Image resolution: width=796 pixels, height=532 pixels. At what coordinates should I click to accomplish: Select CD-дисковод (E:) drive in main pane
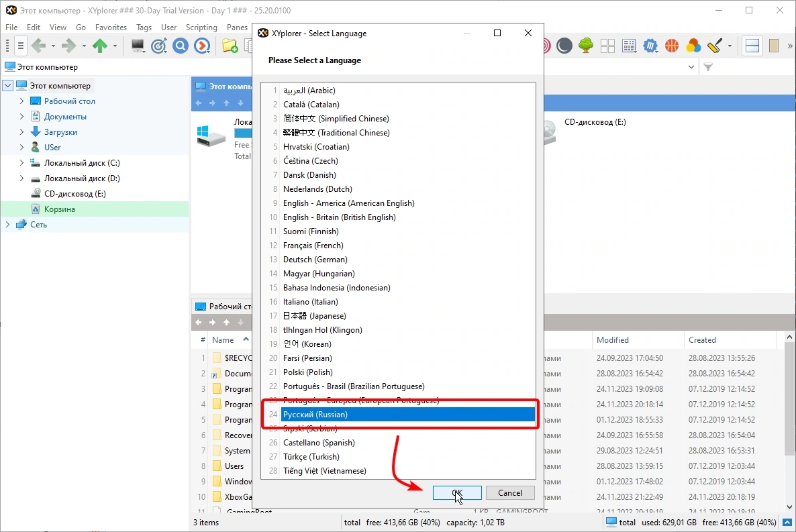[595, 122]
